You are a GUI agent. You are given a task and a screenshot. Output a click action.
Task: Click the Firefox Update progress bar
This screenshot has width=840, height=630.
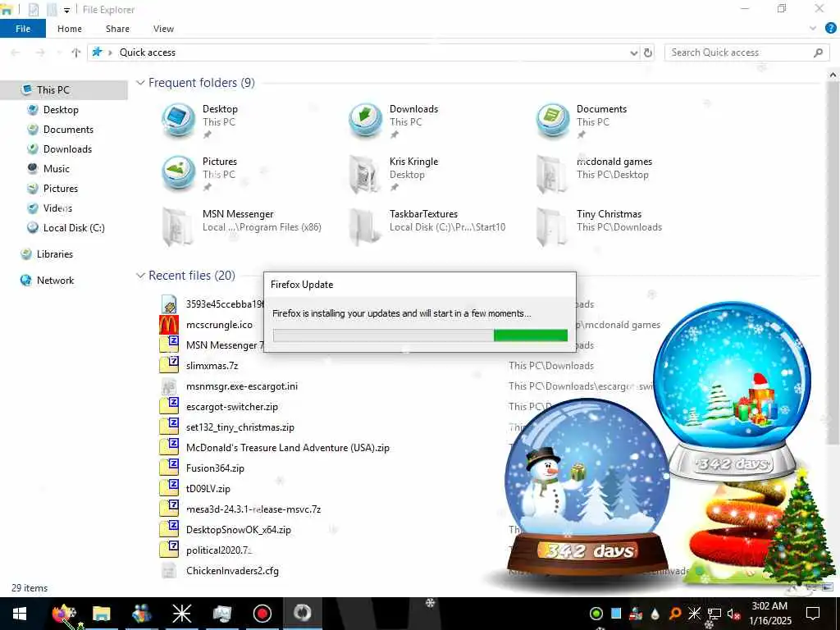pos(420,336)
